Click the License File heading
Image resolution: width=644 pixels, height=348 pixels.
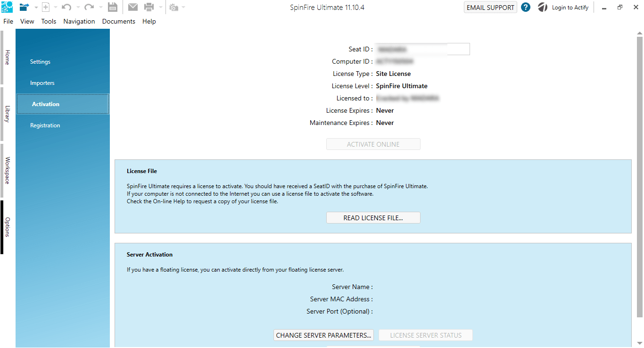142,171
